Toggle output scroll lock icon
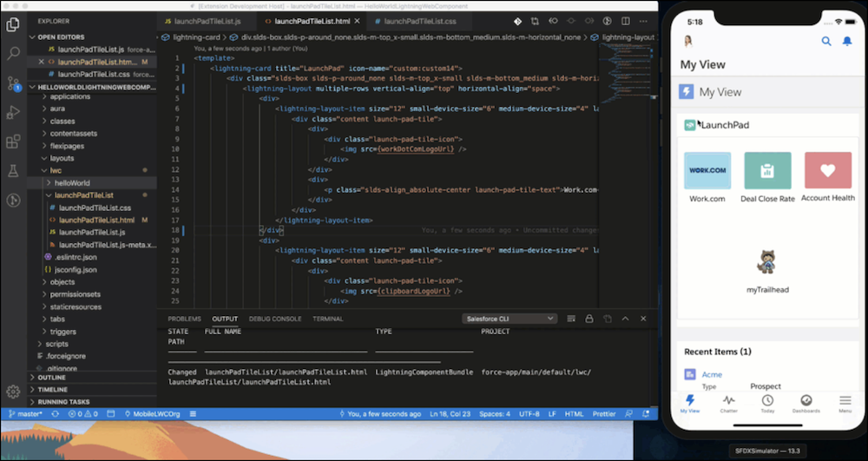This screenshot has width=868, height=461. [589, 319]
